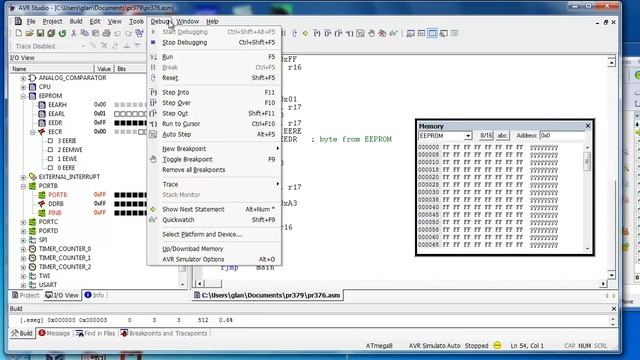Click the 8/16 button in Memory window
Viewport: 640px width, 360px height.
486,136
